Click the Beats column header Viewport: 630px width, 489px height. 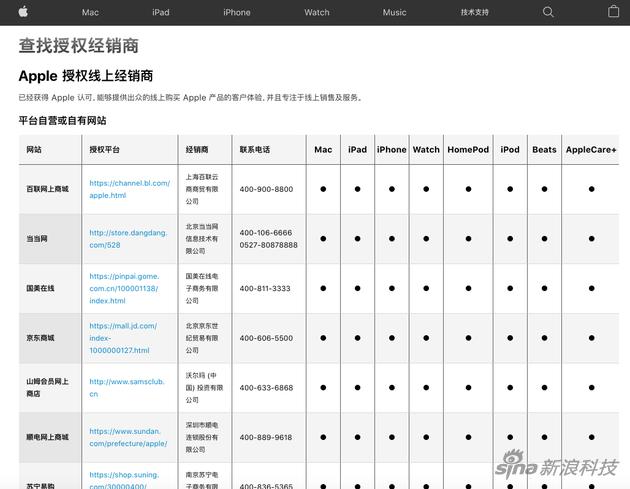[x=544, y=149]
